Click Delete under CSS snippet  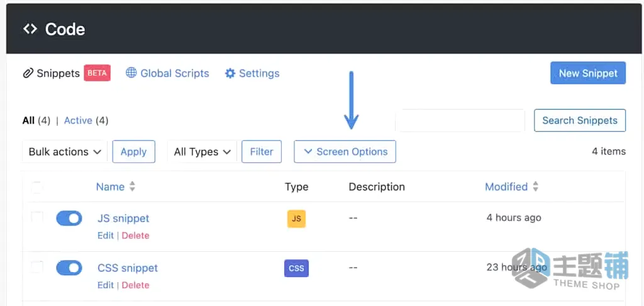tap(136, 285)
